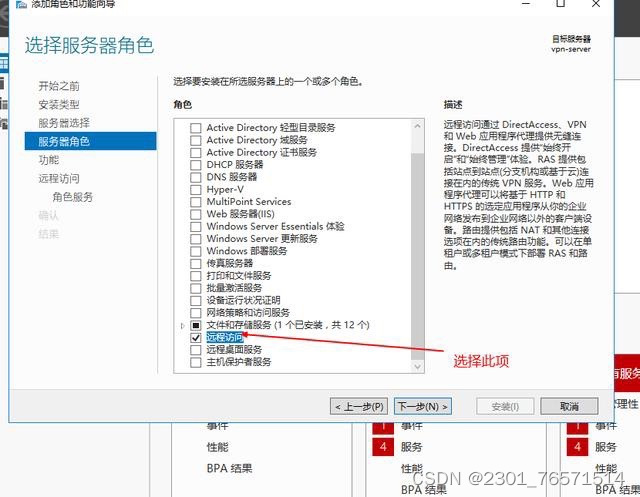
Task: Tick the Web 服务器(IIS) checkbox
Action: (x=196, y=214)
